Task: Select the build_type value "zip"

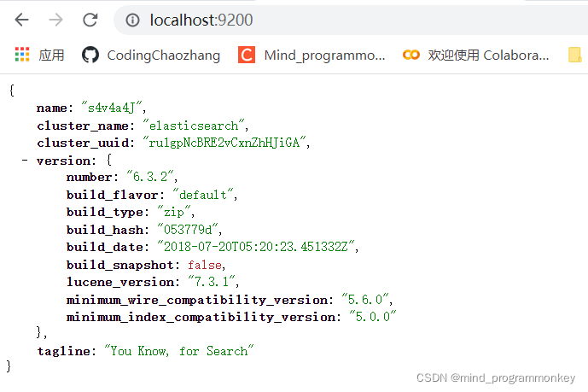Action: click(x=174, y=212)
